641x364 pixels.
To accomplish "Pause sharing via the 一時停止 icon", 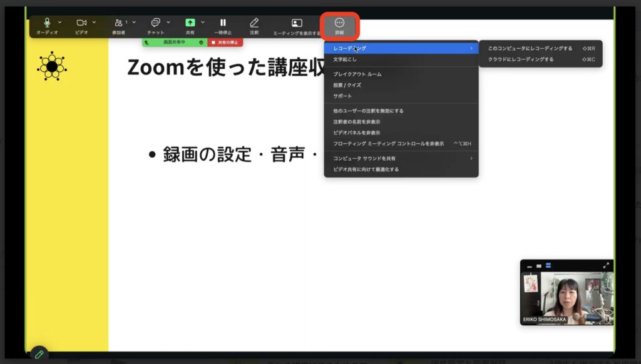I will (222, 24).
